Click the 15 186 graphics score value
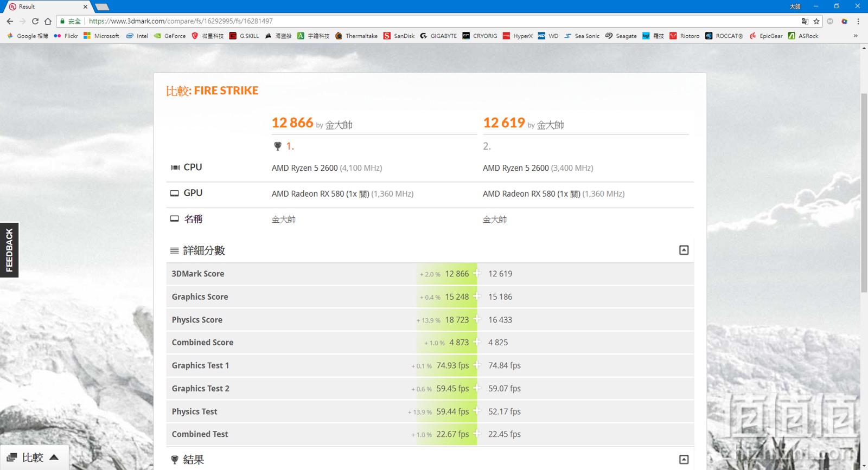 point(500,297)
